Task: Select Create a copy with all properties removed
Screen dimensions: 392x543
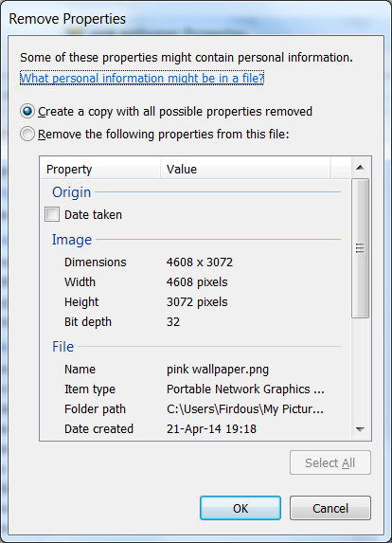Action: [x=27, y=112]
